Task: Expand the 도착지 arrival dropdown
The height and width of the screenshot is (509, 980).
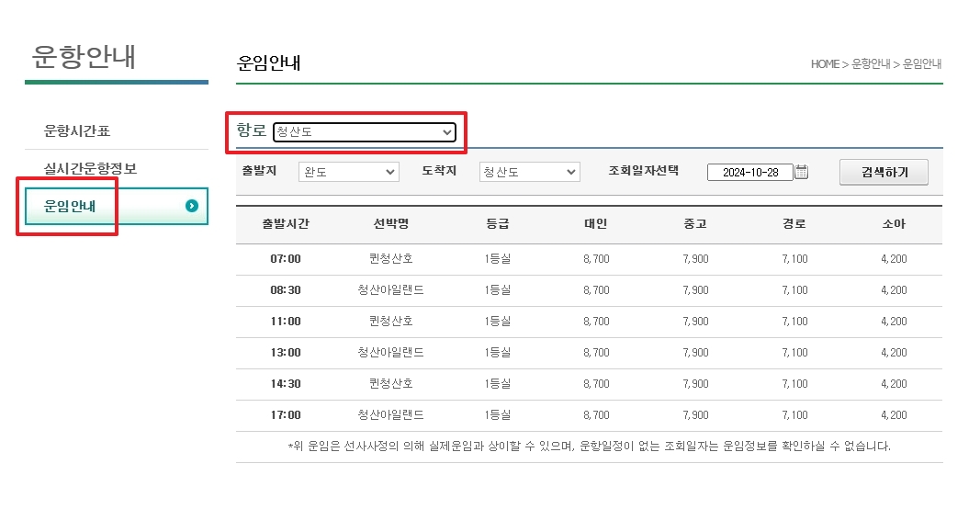Action: pyautogui.click(x=529, y=172)
